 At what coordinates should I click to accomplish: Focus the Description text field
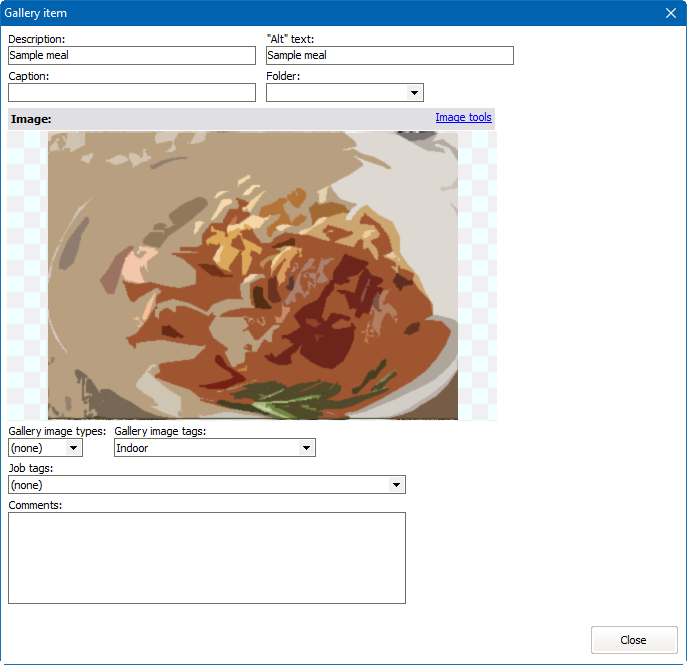click(132, 56)
